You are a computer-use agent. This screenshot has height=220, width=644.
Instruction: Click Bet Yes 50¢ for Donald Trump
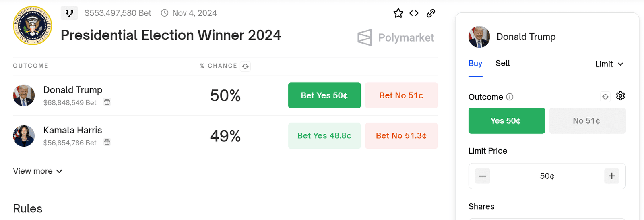324,95
